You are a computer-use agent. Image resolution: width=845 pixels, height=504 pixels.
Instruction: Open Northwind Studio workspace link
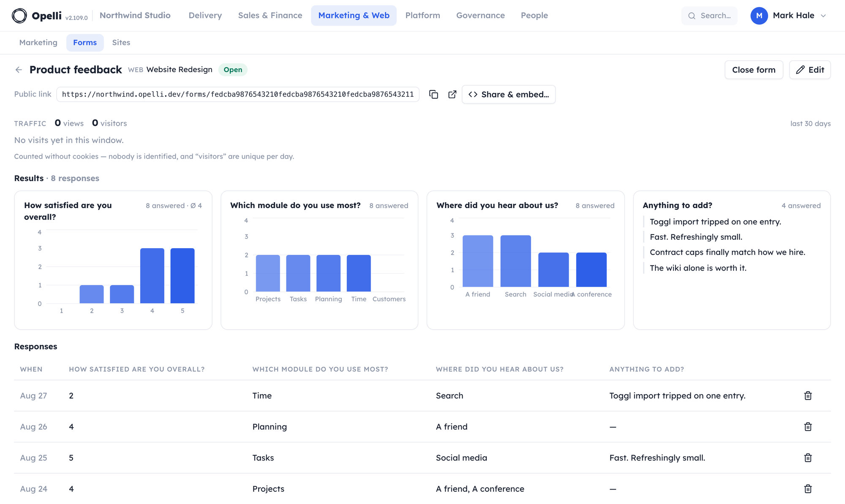(135, 16)
